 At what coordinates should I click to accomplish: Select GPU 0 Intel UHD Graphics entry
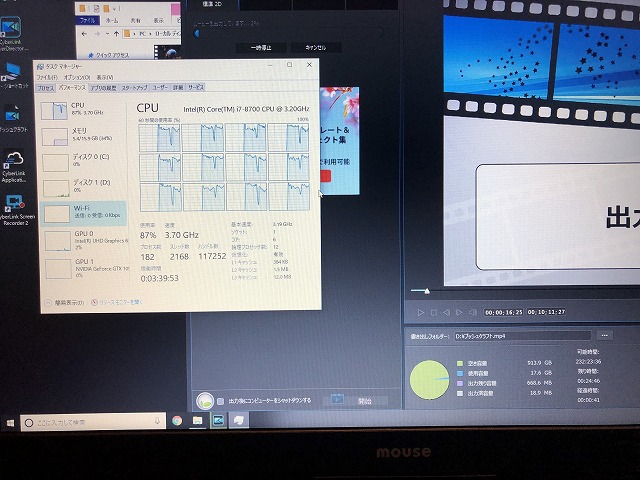click(86, 240)
